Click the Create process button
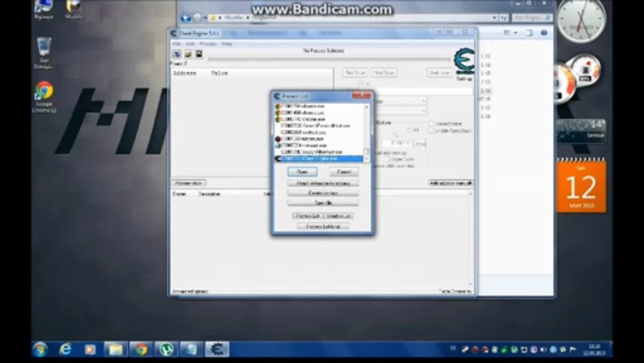 point(323,193)
